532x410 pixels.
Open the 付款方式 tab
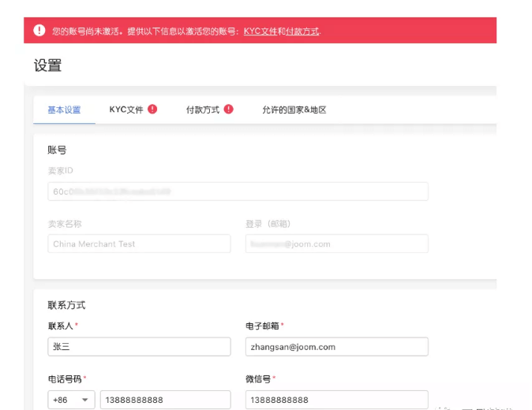point(203,110)
